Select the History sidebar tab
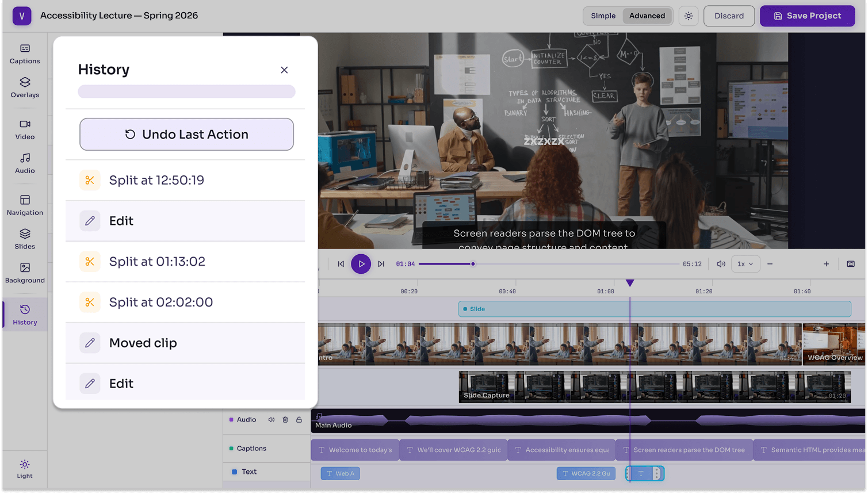The height and width of the screenshot is (494, 868). 25,315
